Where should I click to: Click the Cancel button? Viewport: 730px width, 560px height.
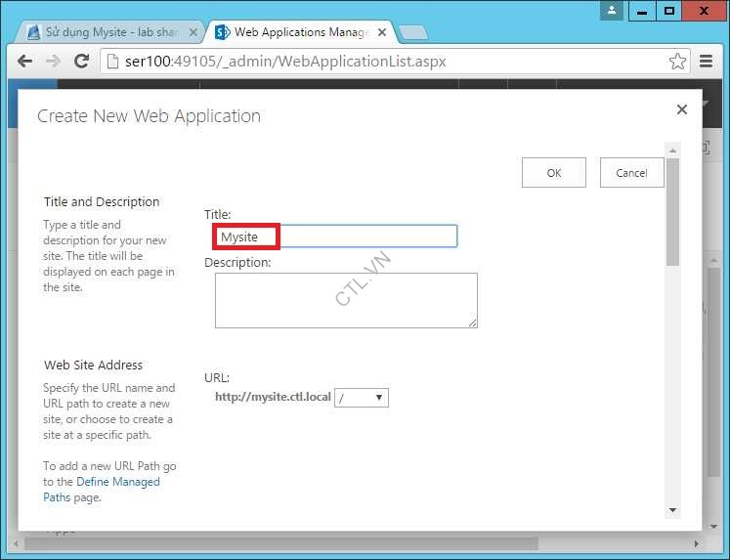(x=631, y=173)
